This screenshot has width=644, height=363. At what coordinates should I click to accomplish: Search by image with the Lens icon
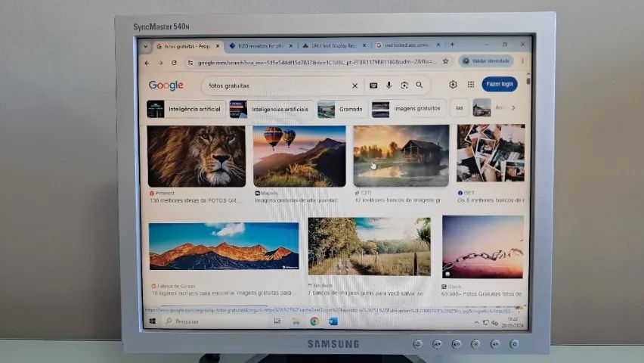tap(404, 85)
